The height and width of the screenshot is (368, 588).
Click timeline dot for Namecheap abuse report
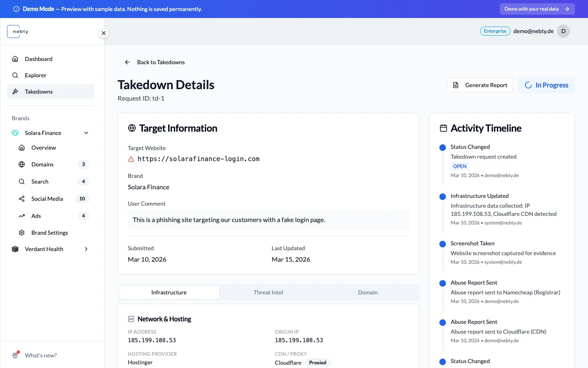(x=443, y=283)
